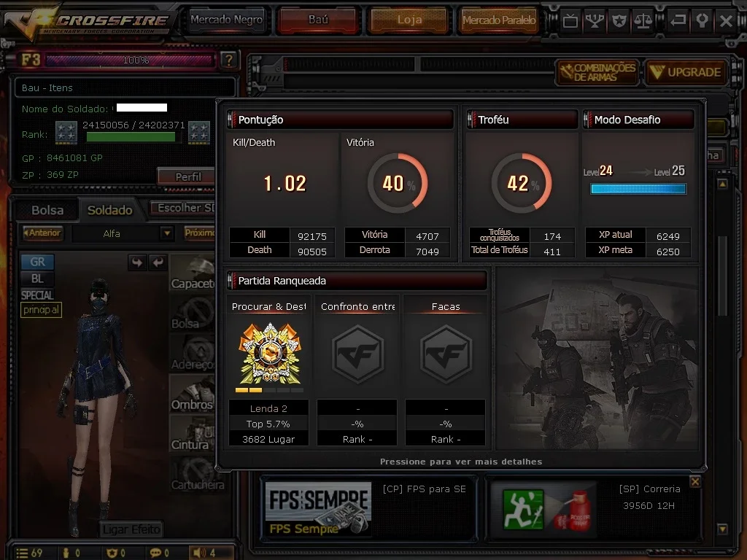Click the return arrow icon

tap(678, 20)
